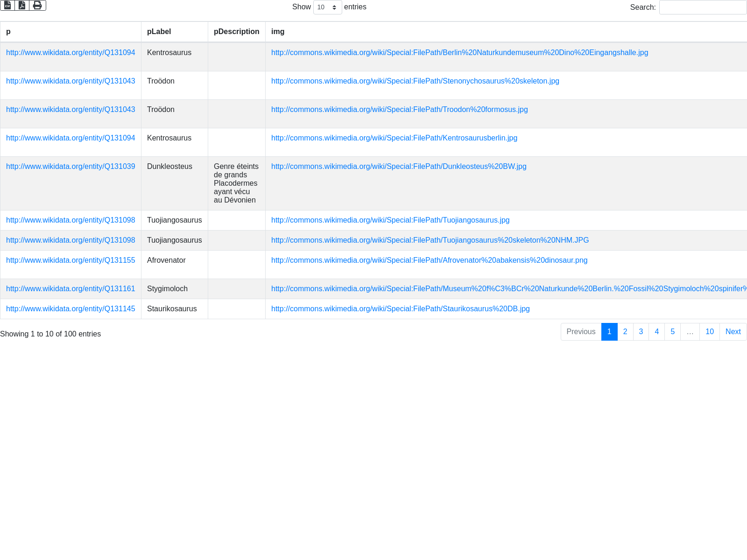This screenshot has height=560, width=747.
Task: Sort table by img column header
Action: click(278, 32)
